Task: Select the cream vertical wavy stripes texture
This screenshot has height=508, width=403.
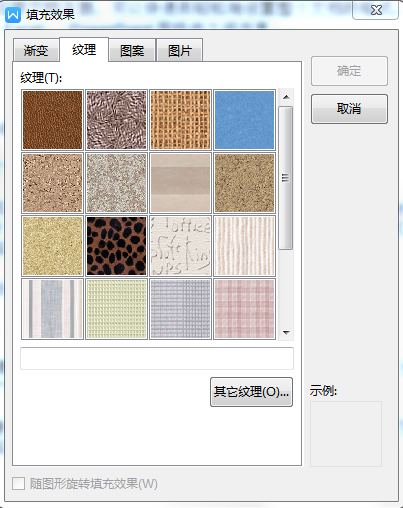Action: pos(244,246)
